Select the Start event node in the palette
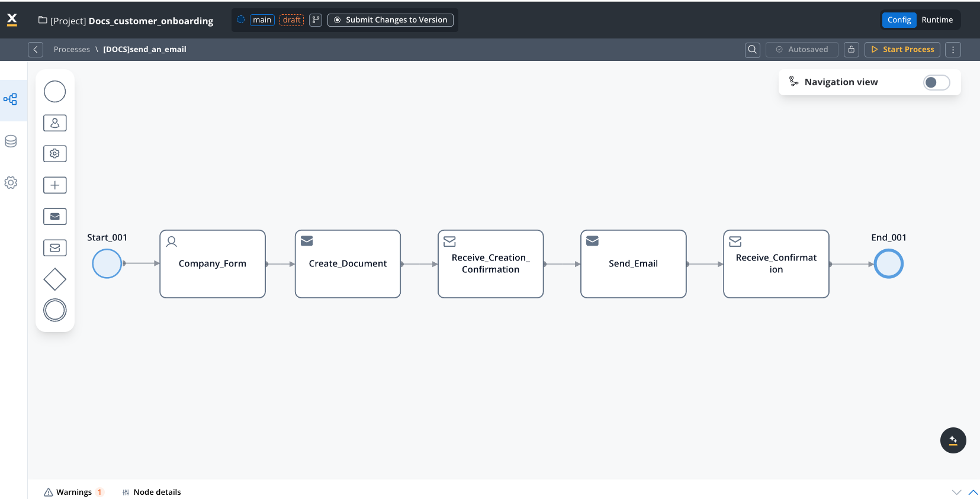Screen dimensions: 980x499 pyautogui.click(x=55, y=92)
